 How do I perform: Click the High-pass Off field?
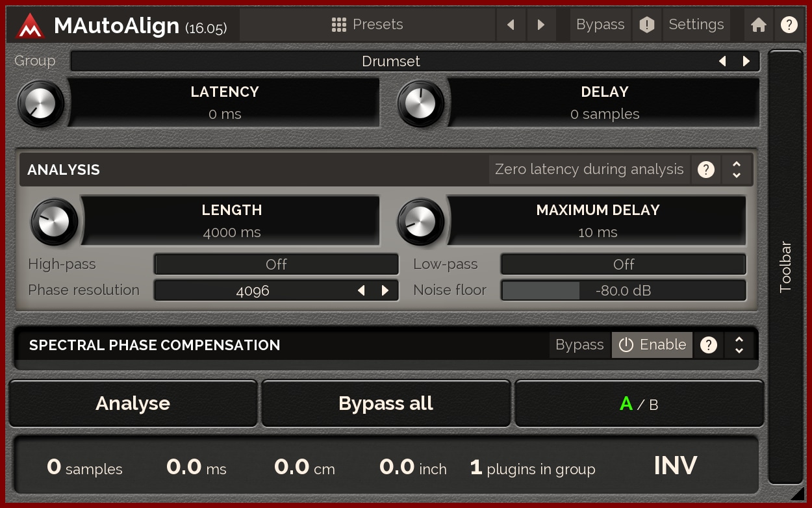tap(276, 264)
